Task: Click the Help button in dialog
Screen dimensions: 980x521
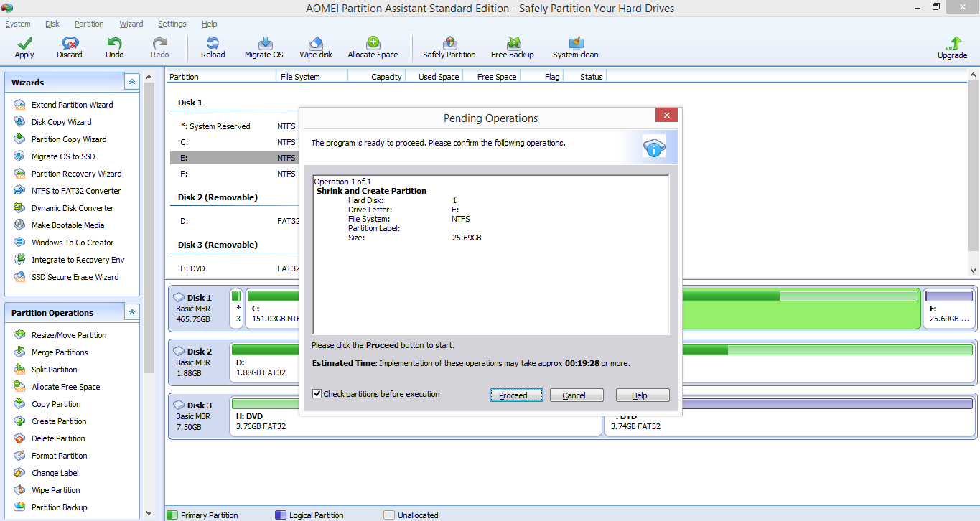Action: [x=643, y=395]
